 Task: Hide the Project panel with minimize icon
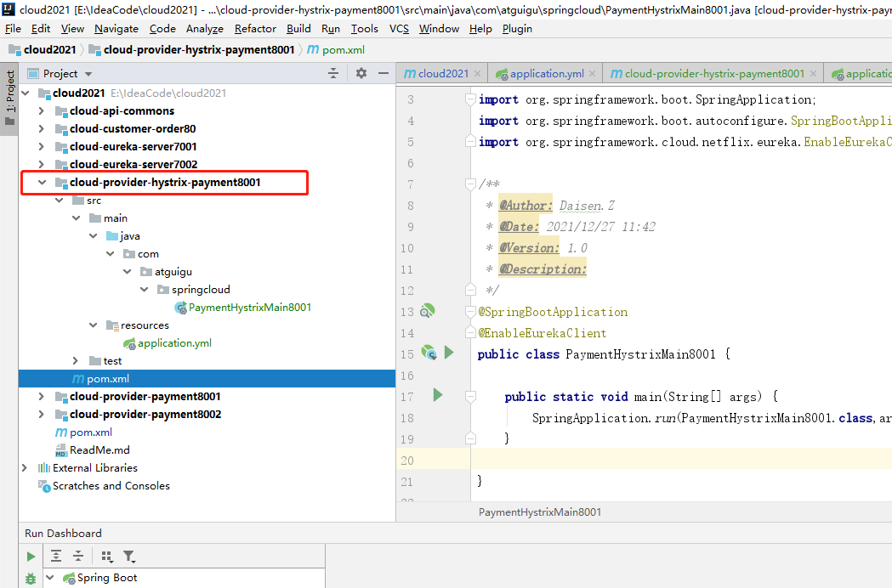(384, 73)
